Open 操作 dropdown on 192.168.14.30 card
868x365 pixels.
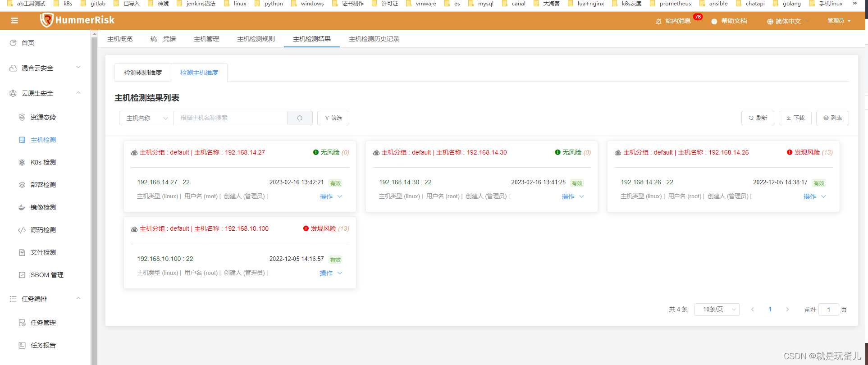[x=573, y=196]
